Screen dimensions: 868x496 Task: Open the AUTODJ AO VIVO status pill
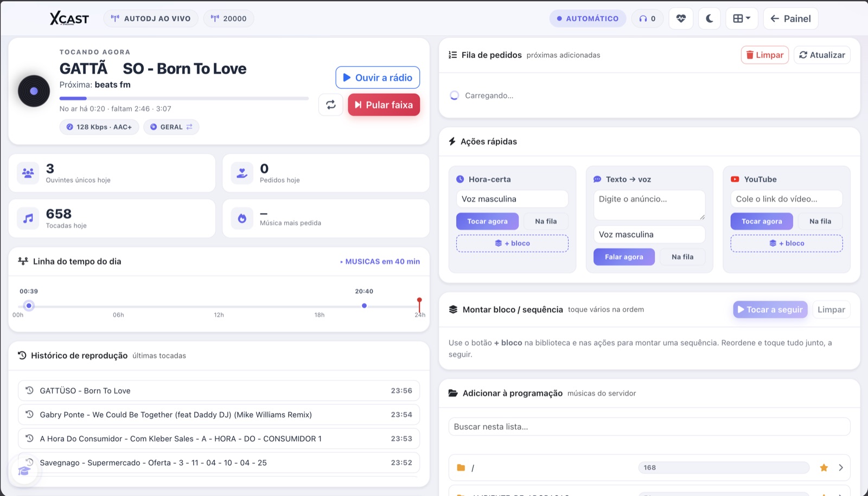click(x=151, y=18)
